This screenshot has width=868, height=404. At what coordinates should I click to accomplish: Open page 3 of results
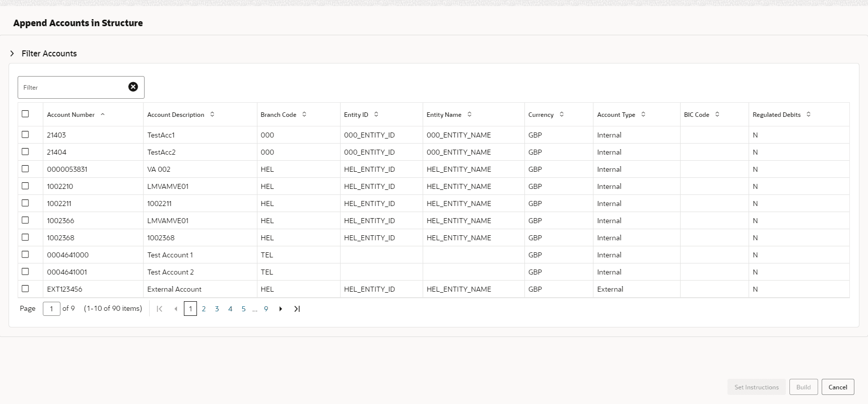pyautogui.click(x=217, y=309)
